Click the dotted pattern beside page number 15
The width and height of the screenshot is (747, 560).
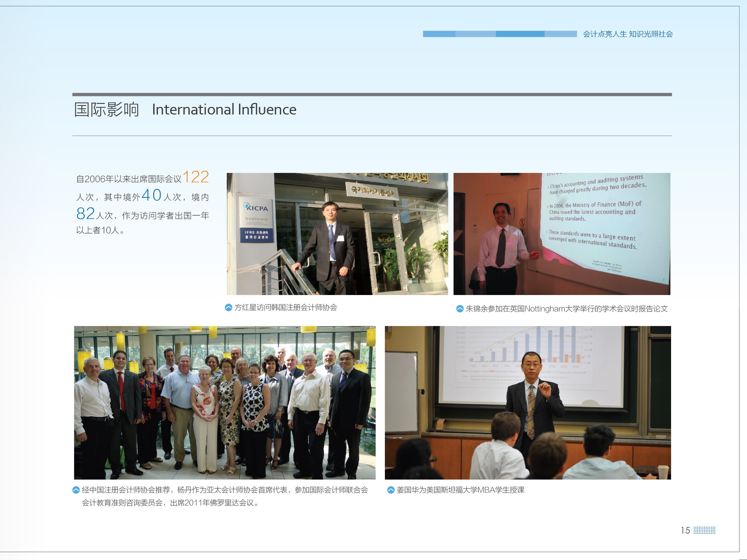(x=704, y=530)
